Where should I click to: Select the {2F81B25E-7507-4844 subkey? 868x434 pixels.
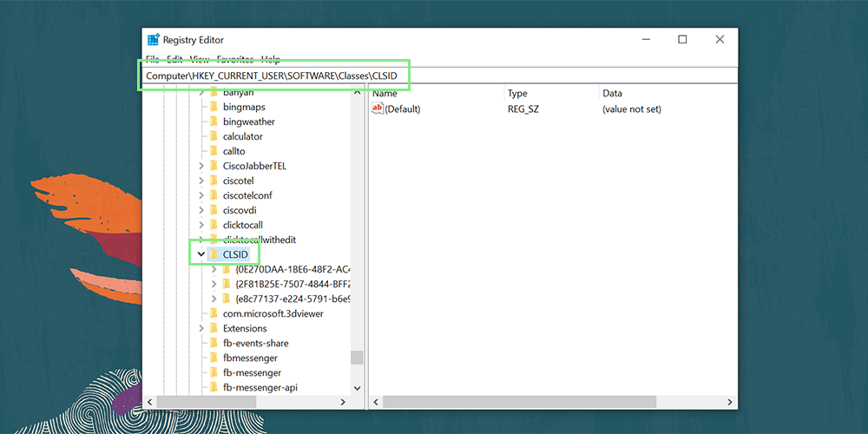pyautogui.click(x=293, y=284)
